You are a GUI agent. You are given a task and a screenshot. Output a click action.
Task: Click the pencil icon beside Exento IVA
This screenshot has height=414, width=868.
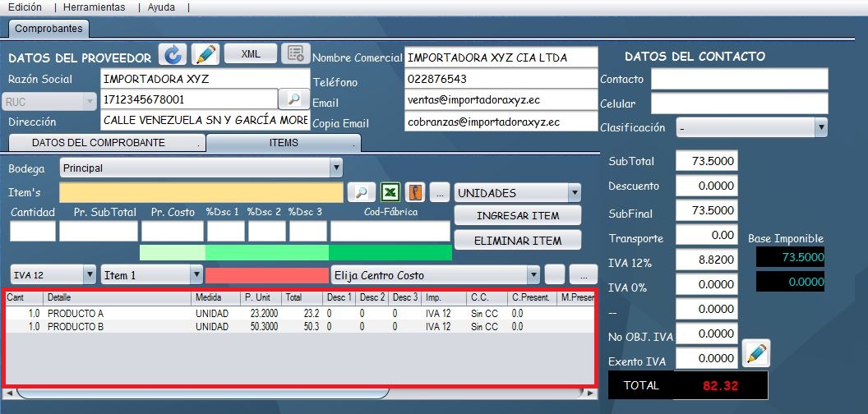coord(755,354)
